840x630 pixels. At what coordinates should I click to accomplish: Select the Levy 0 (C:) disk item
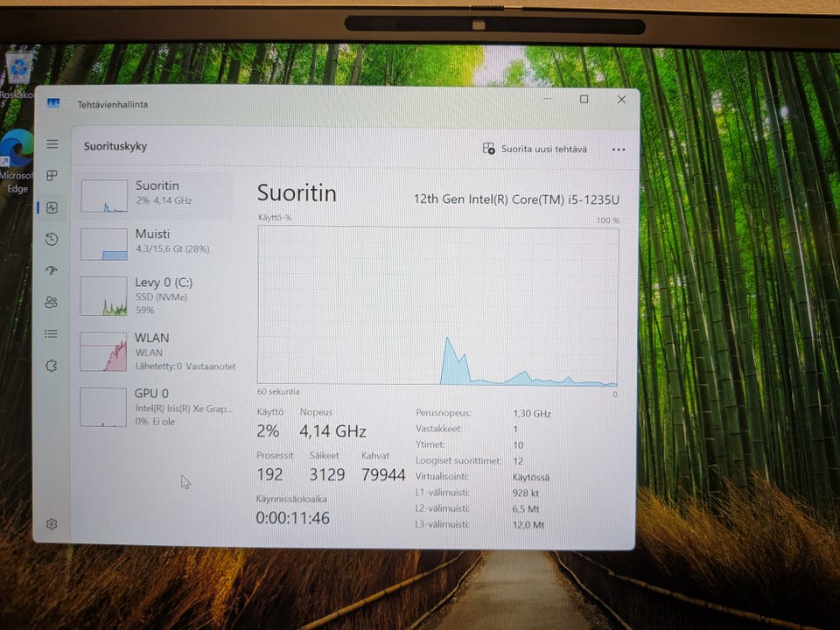coord(157,295)
